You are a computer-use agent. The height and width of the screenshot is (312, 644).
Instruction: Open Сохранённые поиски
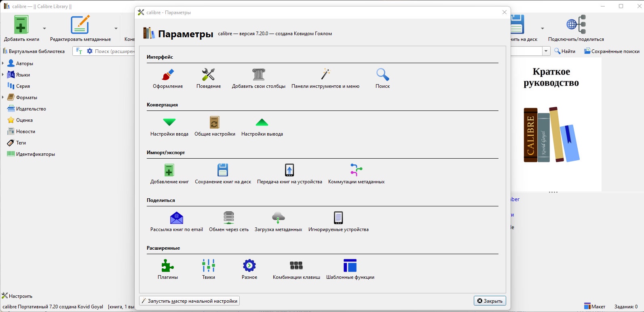click(x=612, y=51)
